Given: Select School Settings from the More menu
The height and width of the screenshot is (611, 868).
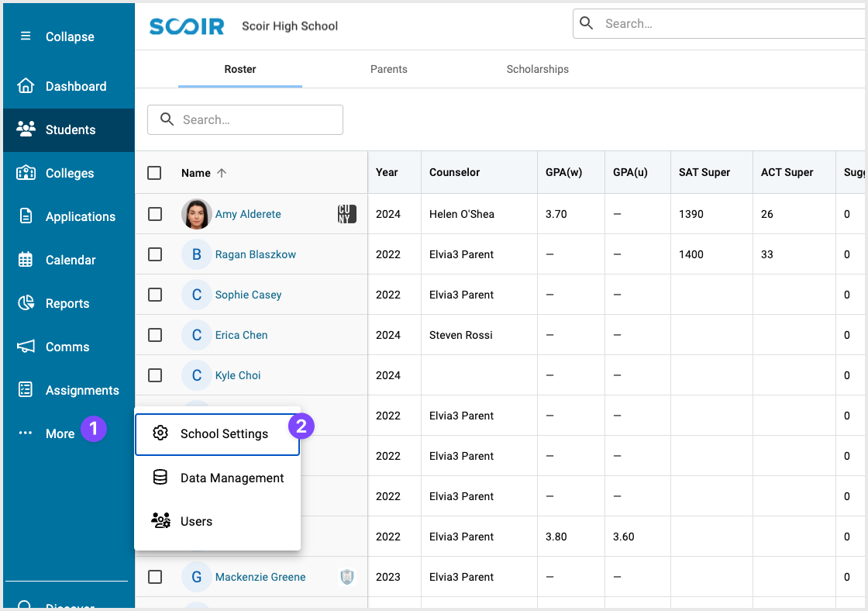Looking at the screenshot, I should [x=218, y=434].
